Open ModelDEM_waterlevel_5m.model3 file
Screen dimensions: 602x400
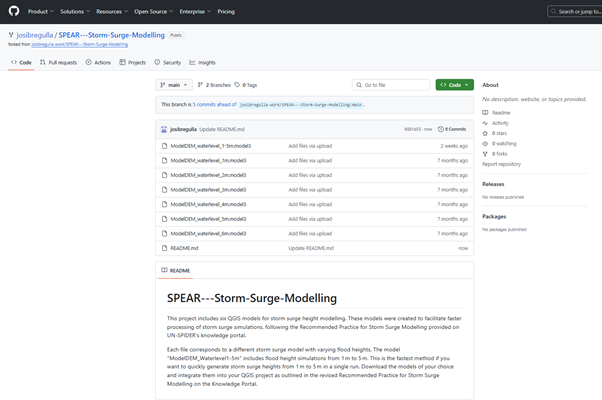208,219
